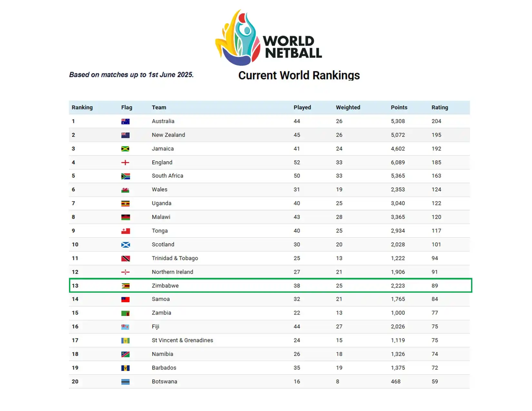The image size is (532, 411).
Task: Select the Zambia team name
Action: point(161,313)
